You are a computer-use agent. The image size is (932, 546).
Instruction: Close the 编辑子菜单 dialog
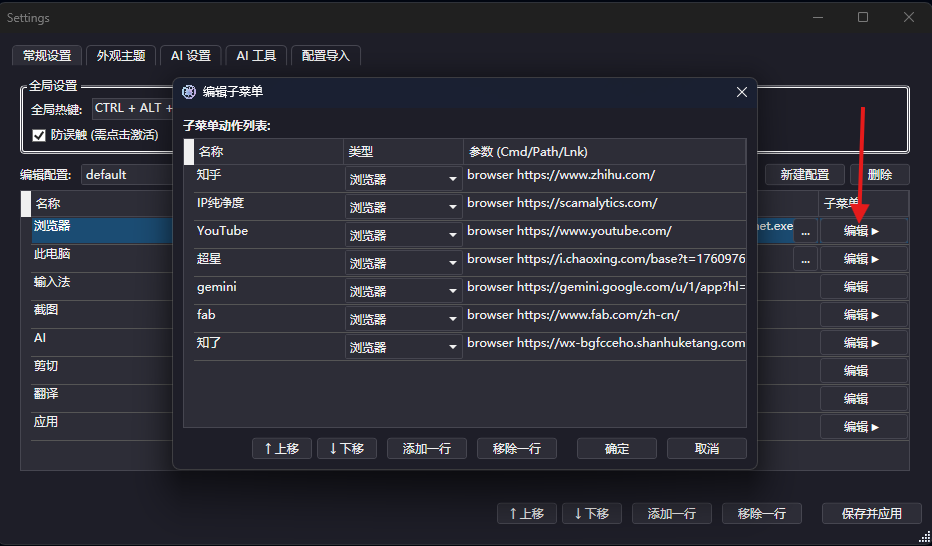[742, 92]
